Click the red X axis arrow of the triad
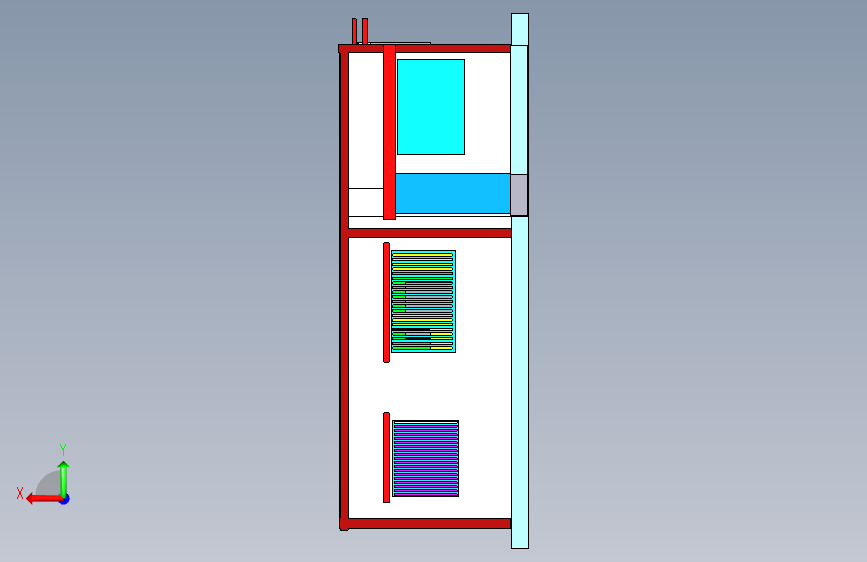The width and height of the screenshot is (867, 562). click(x=44, y=499)
